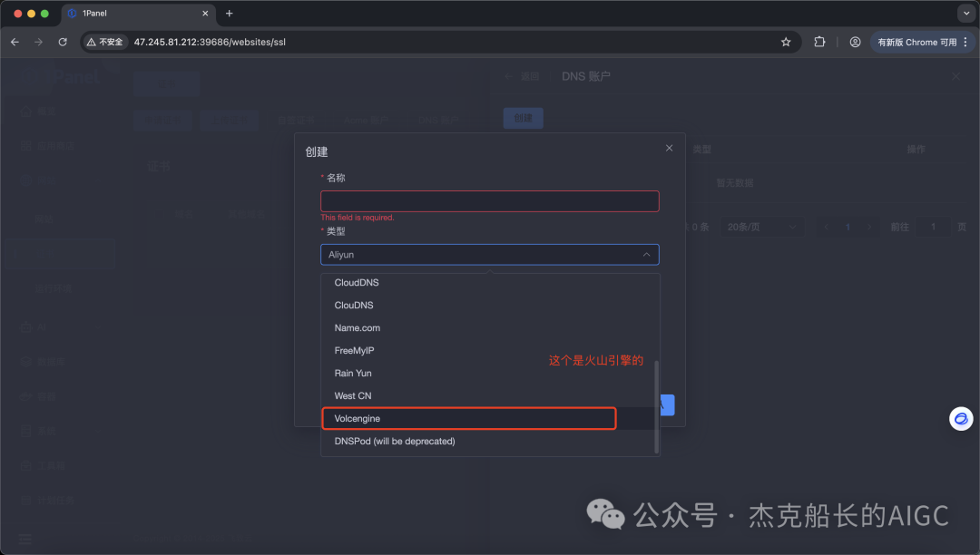
Task: Click the address bar URL
Action: (x=210, y=42)
